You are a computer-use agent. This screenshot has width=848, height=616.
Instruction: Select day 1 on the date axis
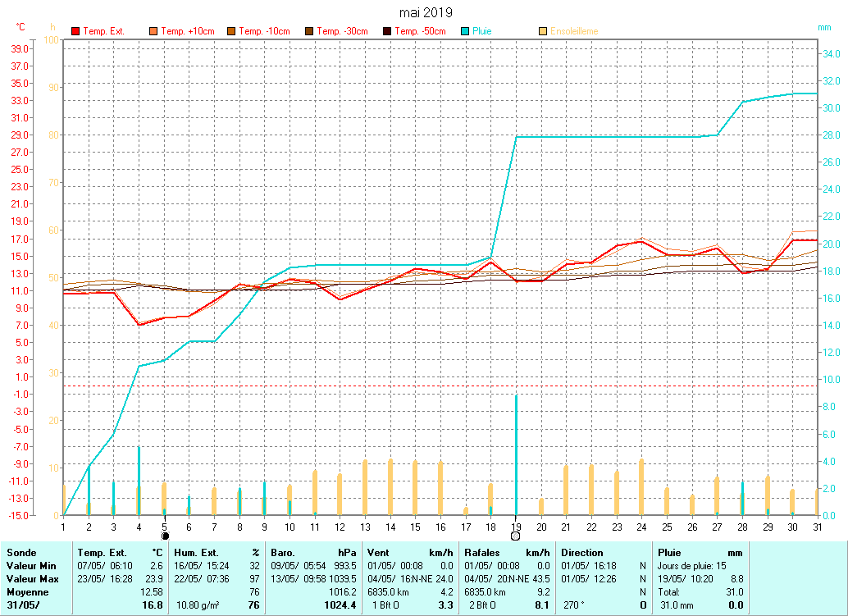point(63,526)
